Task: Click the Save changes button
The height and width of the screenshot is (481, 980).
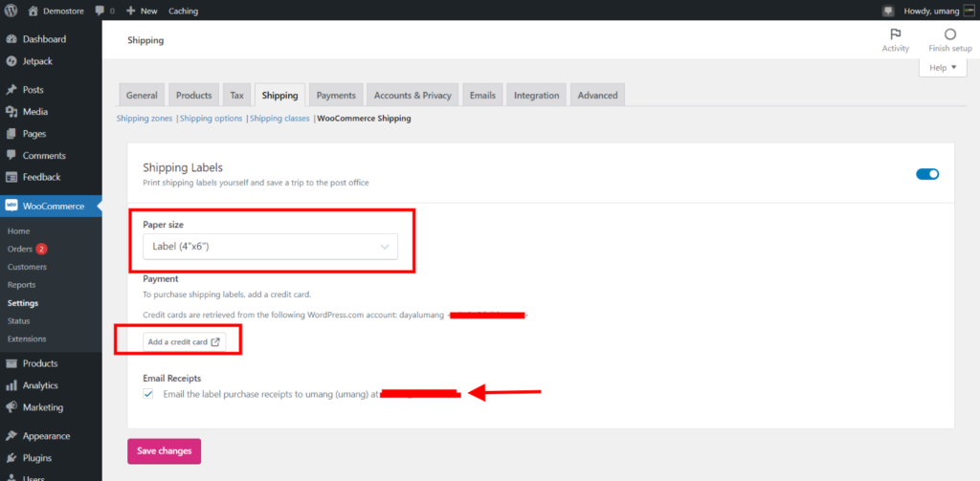Action: point(165,451)
